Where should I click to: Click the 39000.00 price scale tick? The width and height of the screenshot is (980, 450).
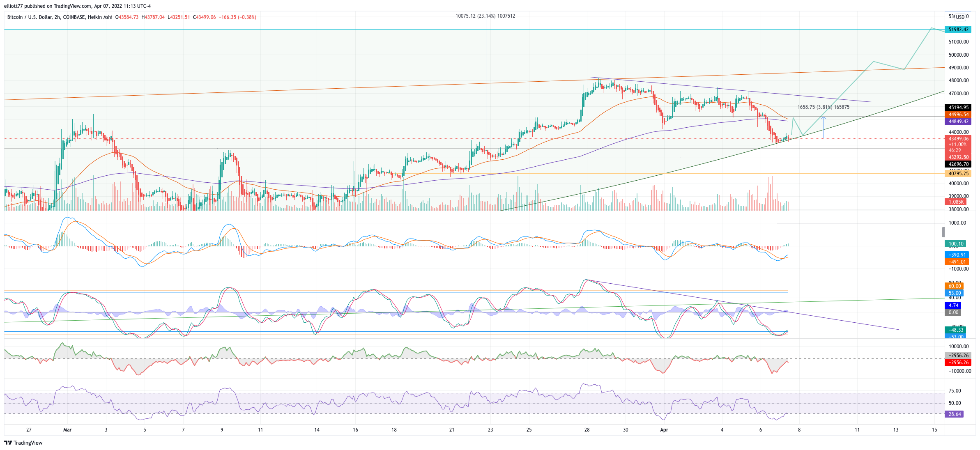[x=959, y=196]
